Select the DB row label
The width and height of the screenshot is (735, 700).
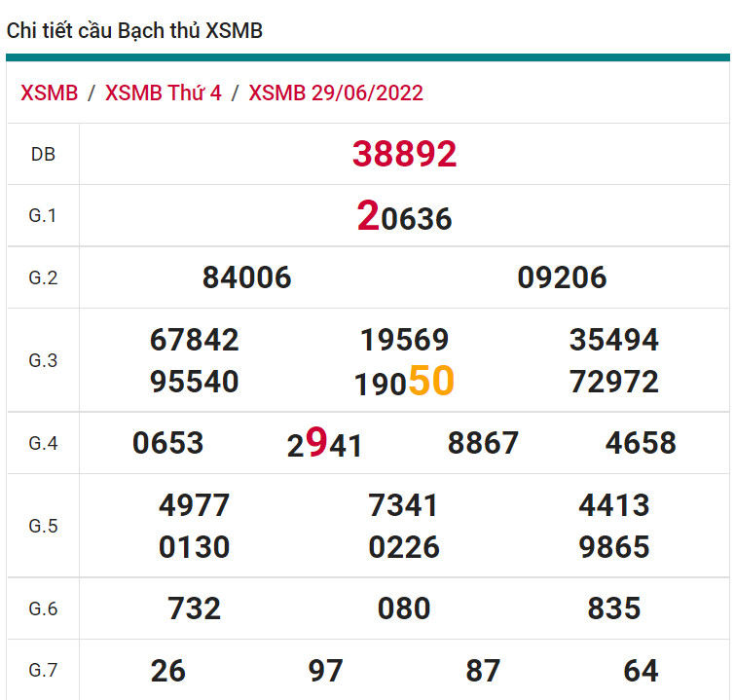pos(43,154)
